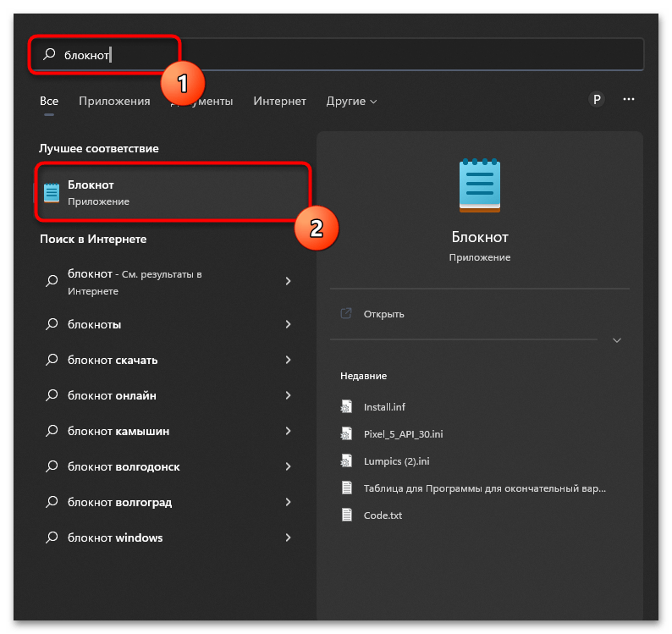Click search icon beside 'блокнот волгодонск'
The image size is (672, 634).
point(52,466)
